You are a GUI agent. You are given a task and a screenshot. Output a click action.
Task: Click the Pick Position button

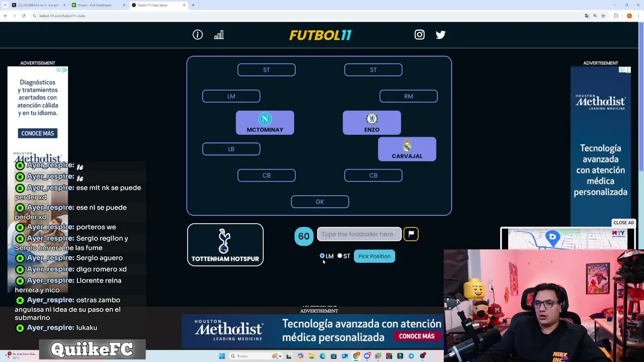click(x=374, y=256)
